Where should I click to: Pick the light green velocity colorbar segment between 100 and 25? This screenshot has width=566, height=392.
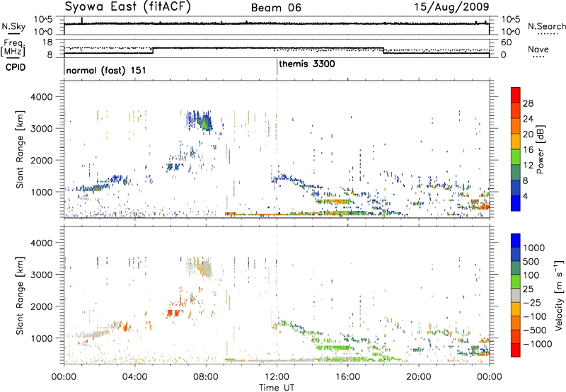(x=516, y=282)
